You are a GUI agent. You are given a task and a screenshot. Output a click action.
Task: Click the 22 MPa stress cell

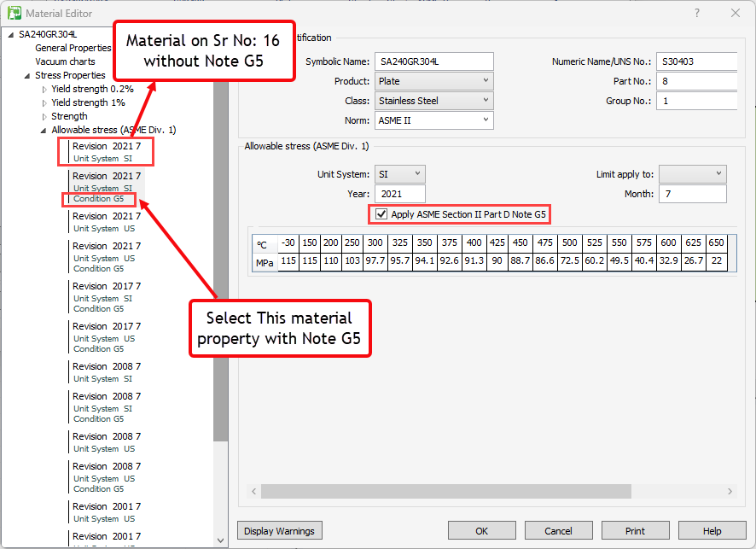717,260
